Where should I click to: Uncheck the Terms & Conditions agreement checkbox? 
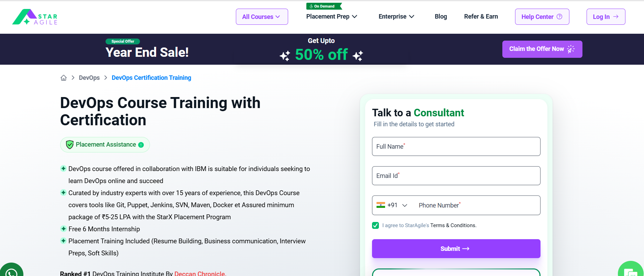[375, 225]
